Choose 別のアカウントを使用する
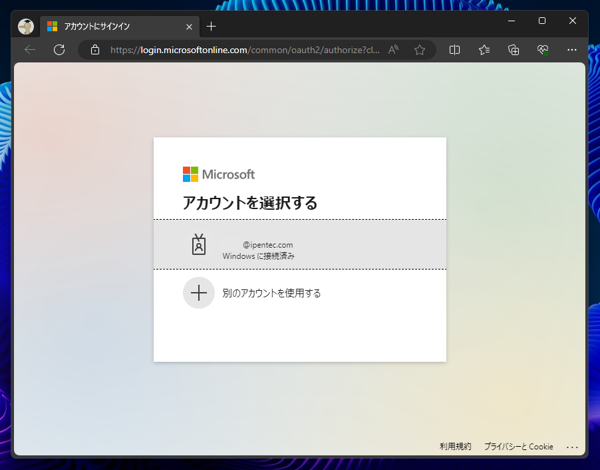The width and height of the screenshot is (600, 470). (x=271, y=293)
